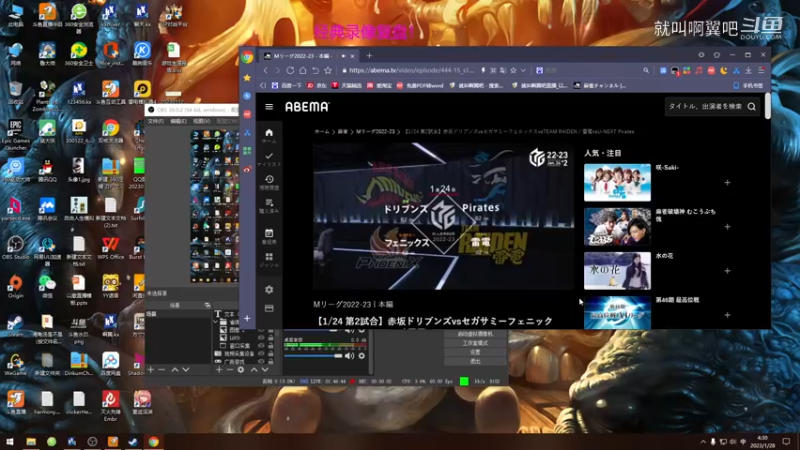800x450 pixels.
Task: Toggle visibility eye of LOGO source in OBS
Action: pyautogui.click(x=261, y=338)
